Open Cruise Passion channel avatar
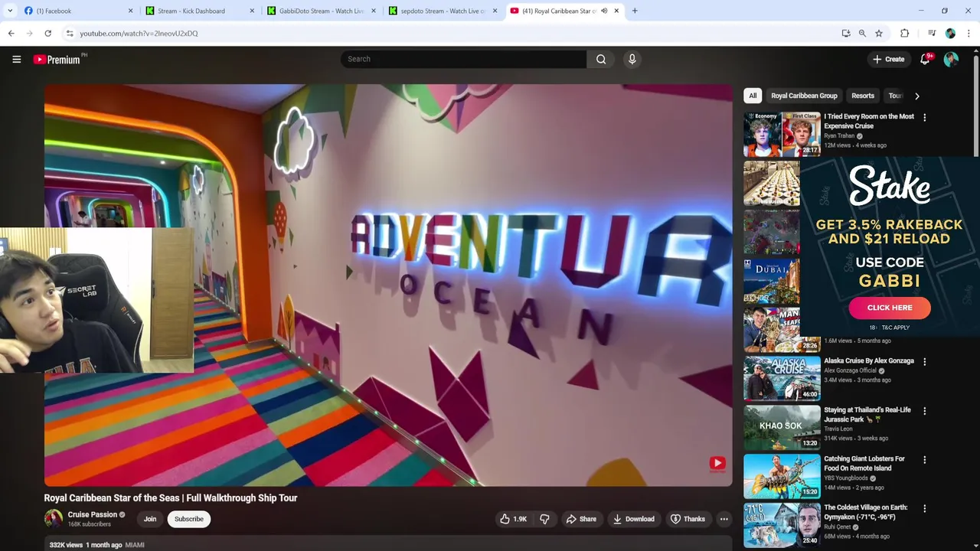The height and width of the screenshot is (551, 980). point(53,518)
